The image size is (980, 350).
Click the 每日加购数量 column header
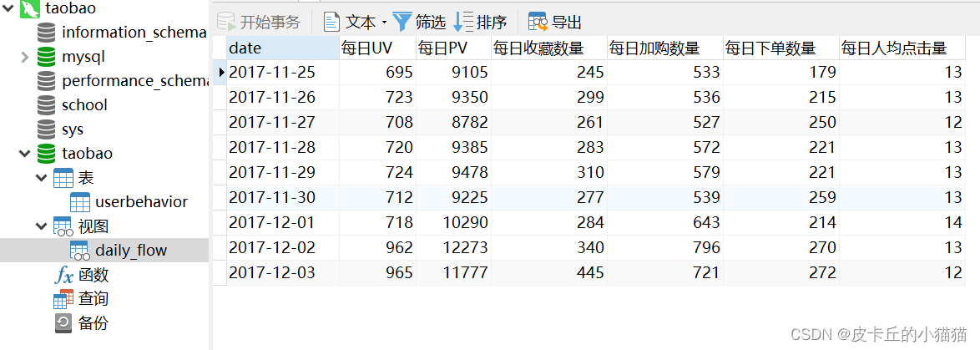point(665,48)
